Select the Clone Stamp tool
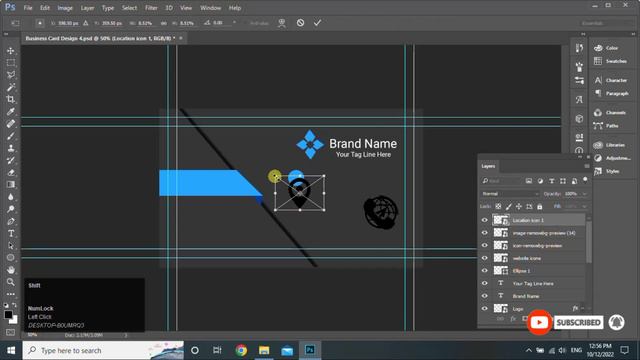The image size is (640, 360). pyautogui.click(x=11, y=148)
